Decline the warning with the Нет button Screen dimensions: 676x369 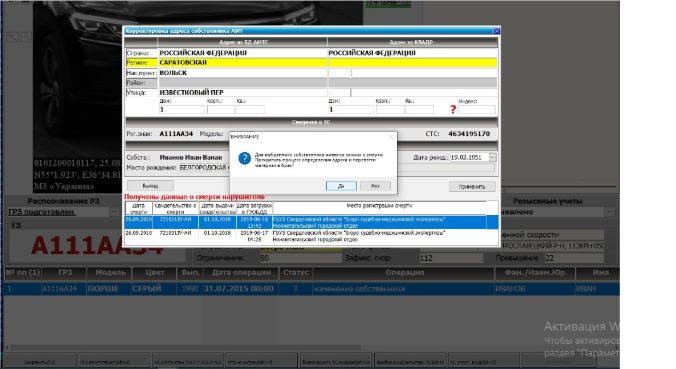tap(376, 186)
